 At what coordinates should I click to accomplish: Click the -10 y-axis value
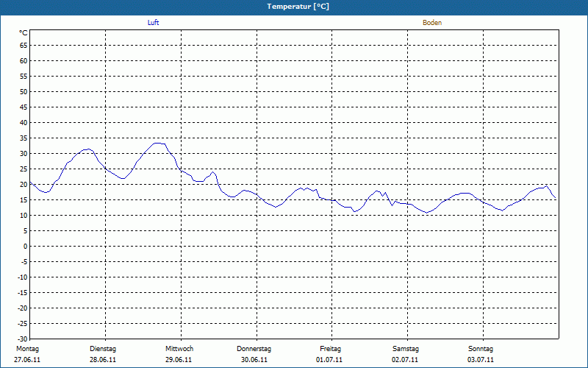[23, 277]
